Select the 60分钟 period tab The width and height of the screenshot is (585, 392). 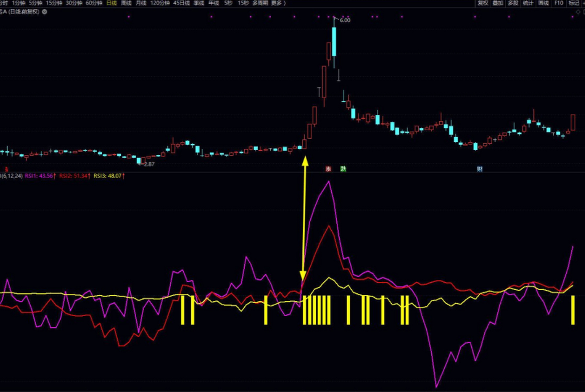pyautogui.click(x=94, y=3)
